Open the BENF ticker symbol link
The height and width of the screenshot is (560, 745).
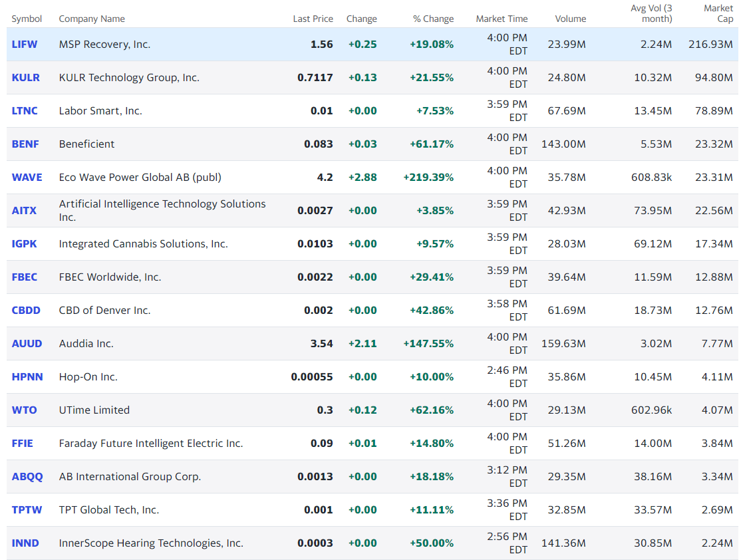coord(25,144)
